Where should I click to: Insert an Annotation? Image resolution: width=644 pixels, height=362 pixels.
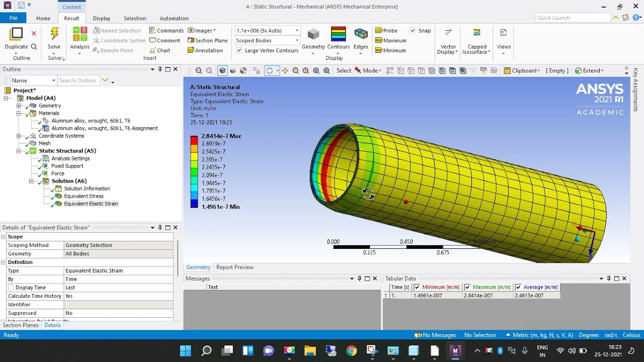(205, 51)
